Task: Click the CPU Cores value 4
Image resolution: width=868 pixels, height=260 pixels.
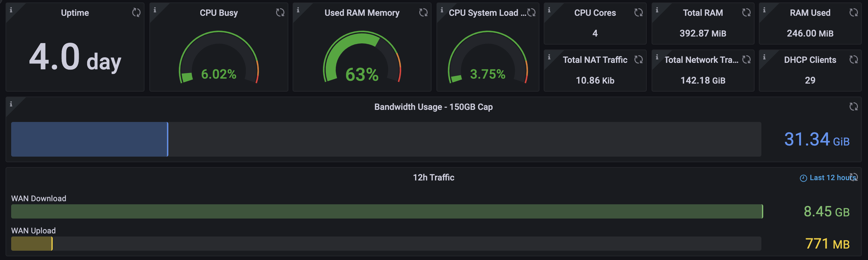Action: (595, 33)
